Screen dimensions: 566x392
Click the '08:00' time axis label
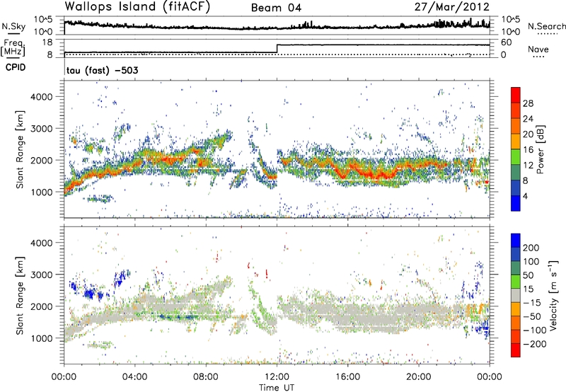[x=206, y=377]
